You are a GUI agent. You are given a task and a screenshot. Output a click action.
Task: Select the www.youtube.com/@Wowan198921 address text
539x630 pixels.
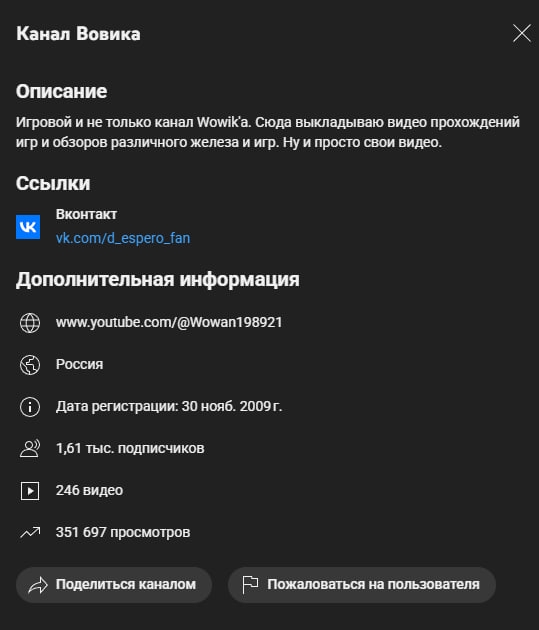tap(169, 322)
